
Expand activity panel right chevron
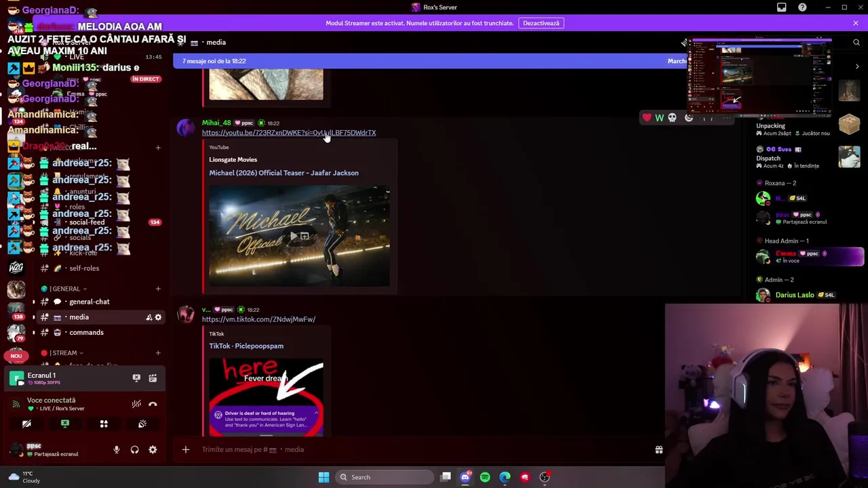pyautogui.click(x=857, y=66)
